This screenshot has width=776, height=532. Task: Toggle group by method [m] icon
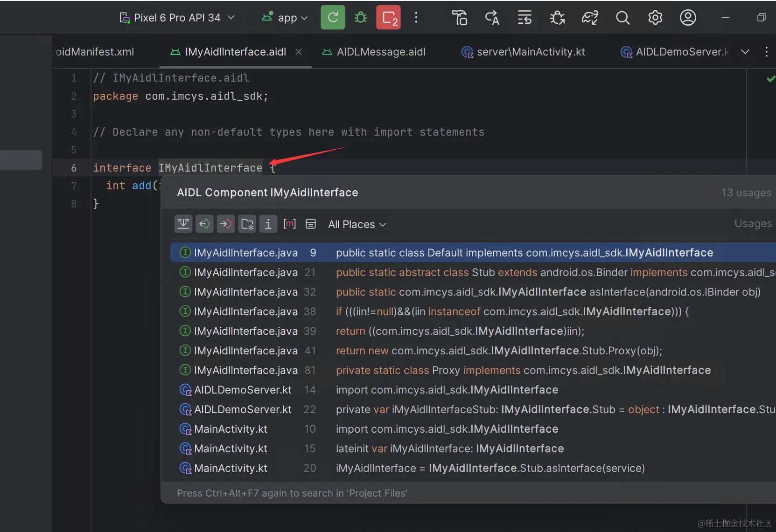(x=290, y=224)
